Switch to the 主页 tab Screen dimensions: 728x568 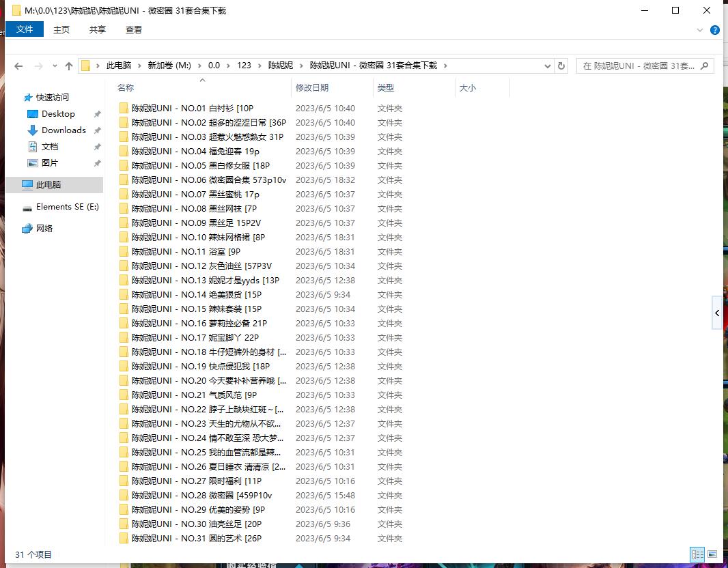pyautogui.click(x=61, y=30)
